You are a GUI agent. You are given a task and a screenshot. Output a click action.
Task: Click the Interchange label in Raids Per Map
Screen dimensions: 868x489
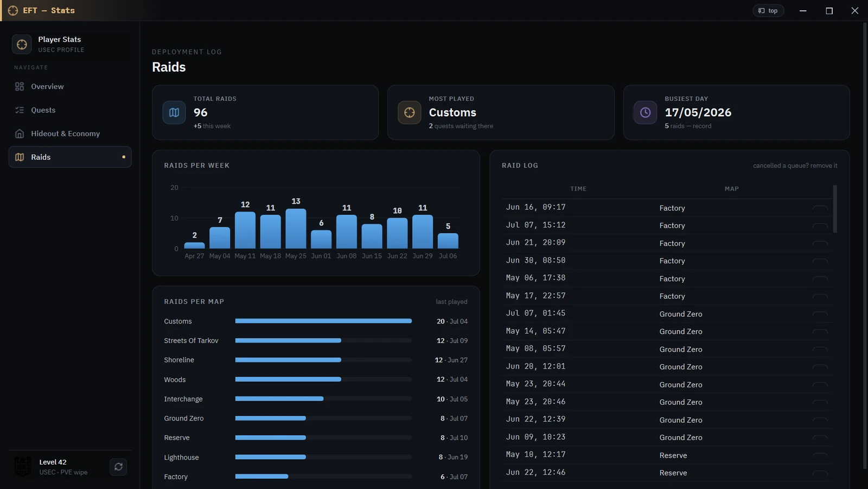pyautogui.click(x=183, y=399)
